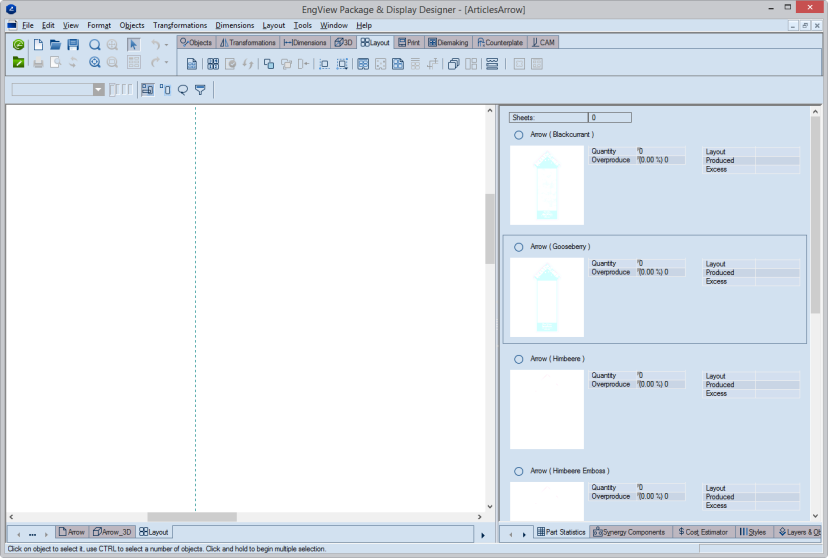Click the Save disk icon
The image size is (828, 558).
tap(73, 45)
